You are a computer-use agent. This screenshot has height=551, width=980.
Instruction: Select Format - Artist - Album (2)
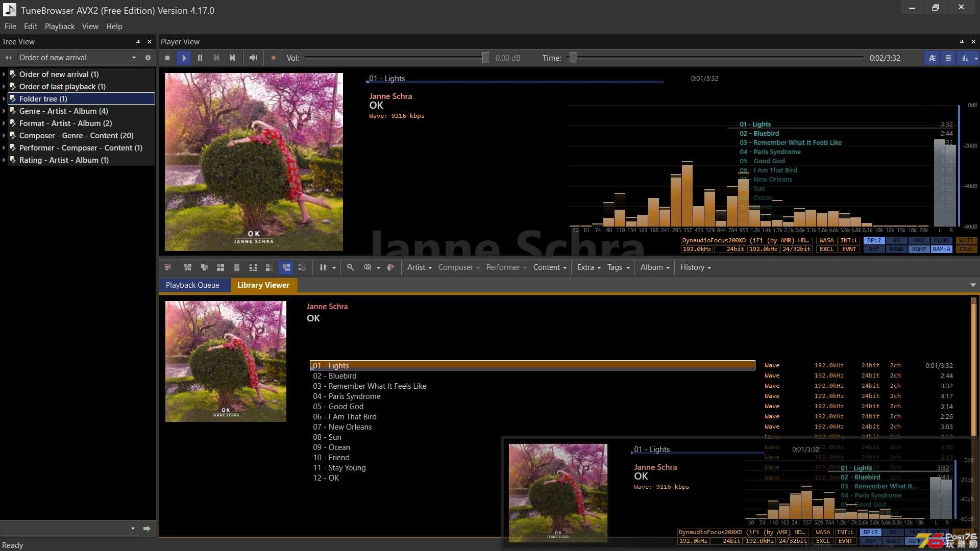coord(65,123)
